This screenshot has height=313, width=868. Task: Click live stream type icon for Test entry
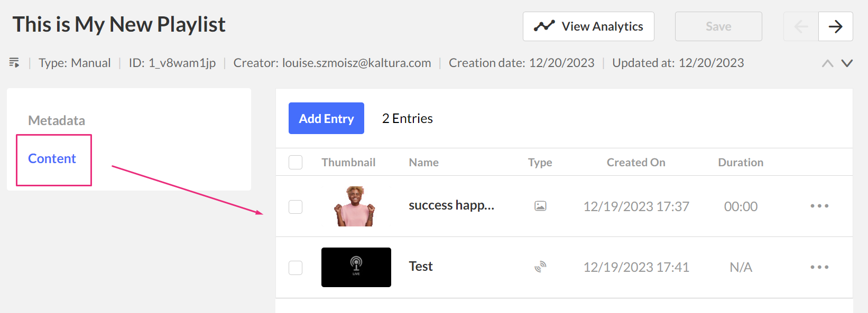click(x=540, y=267)
